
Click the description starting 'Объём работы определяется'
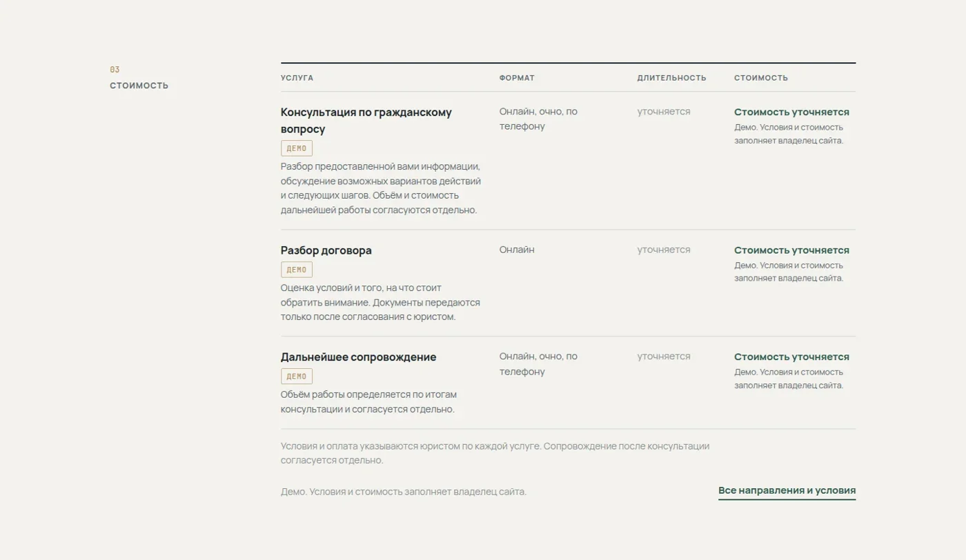coord(368,402)
